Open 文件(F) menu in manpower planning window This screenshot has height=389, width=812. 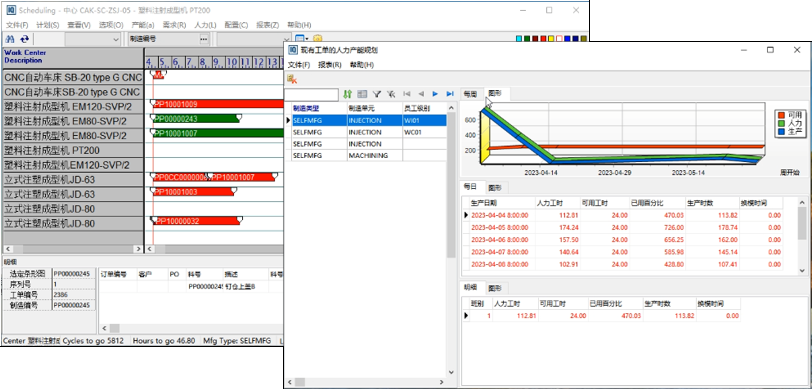[299, 65]
